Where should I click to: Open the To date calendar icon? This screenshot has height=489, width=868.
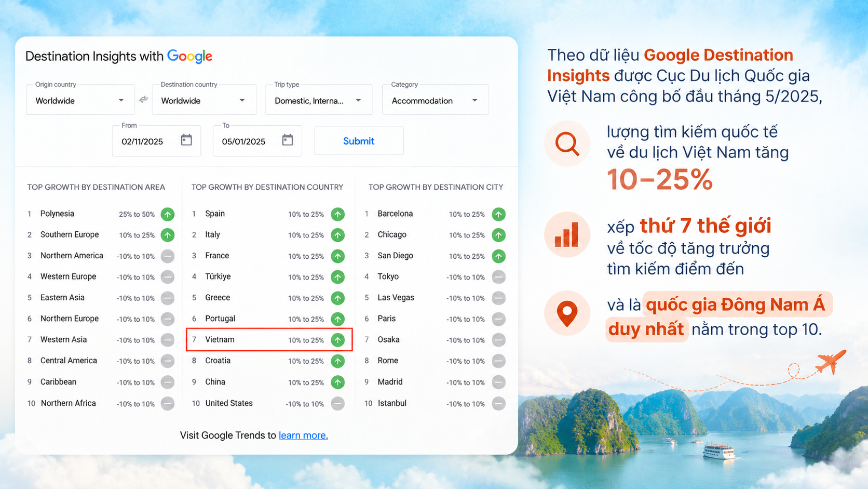pos(288,140)
